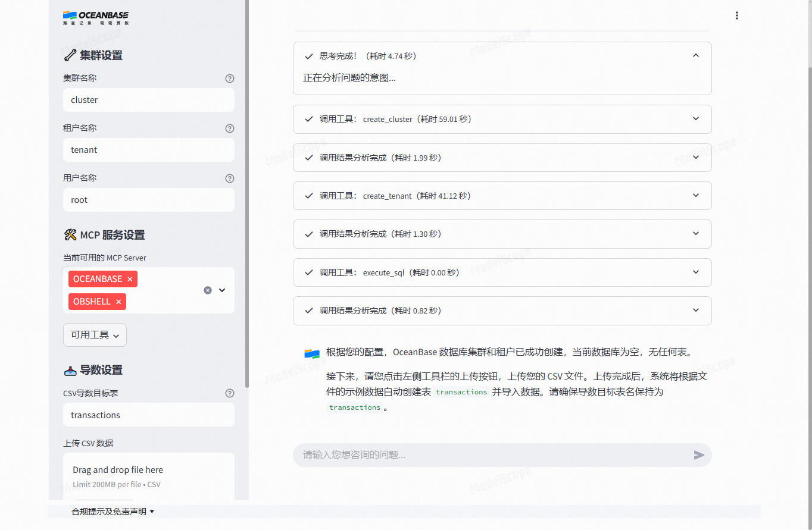
Task: Click the hammer-and-wrench icon beside MCP 服务设置
Action: tap(70, 234)
